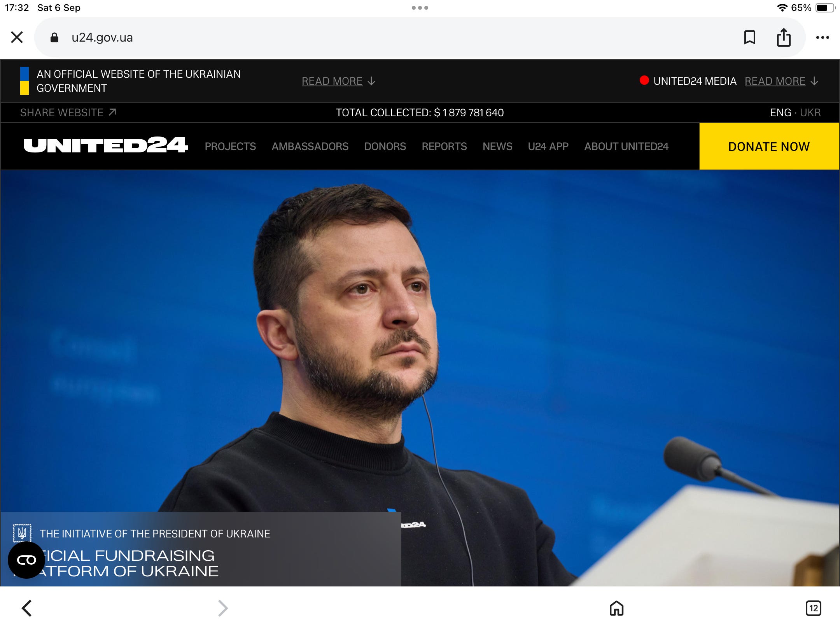Screen dimensions: 840x630
Task: Open browser three-dot more menu
Action: click(x=822, y=38)
